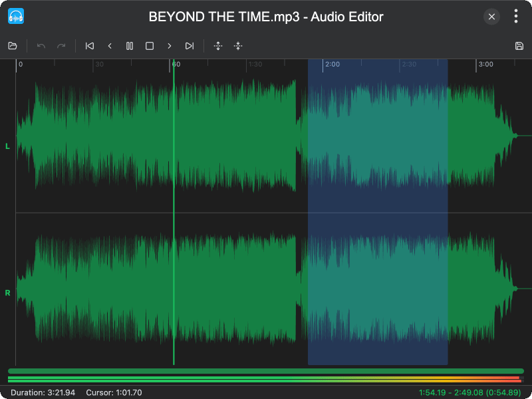Open the three-dot options menu
This screenshot has height=399, width=532.
tap(516, 17)
